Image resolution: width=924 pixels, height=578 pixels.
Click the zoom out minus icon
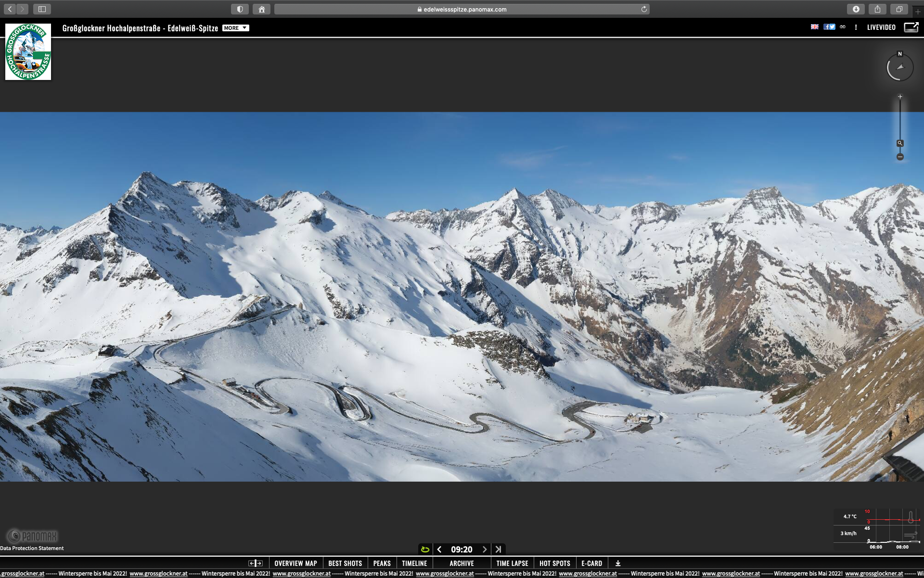pos(900,157)
